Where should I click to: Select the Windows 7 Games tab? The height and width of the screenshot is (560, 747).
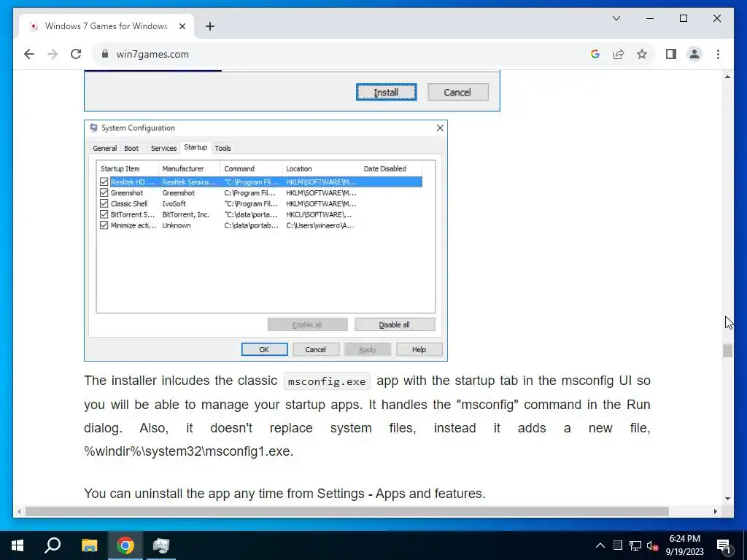(107, 26)
